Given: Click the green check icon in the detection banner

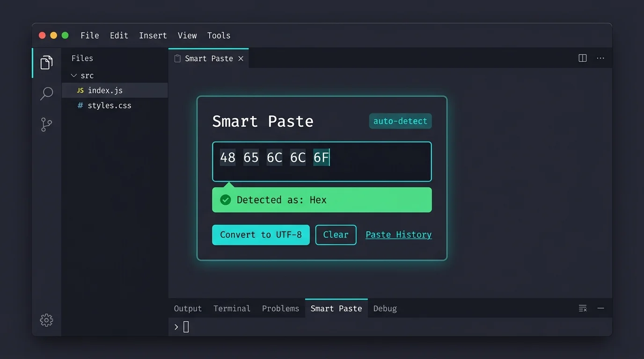Looking at the screenshot, I should [225, 199].
